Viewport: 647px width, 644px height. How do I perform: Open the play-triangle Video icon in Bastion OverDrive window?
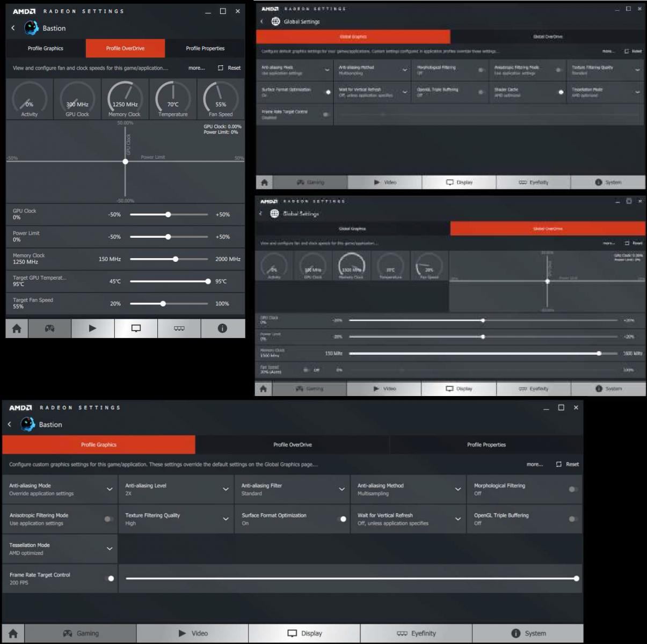click(x=92, y=328)
